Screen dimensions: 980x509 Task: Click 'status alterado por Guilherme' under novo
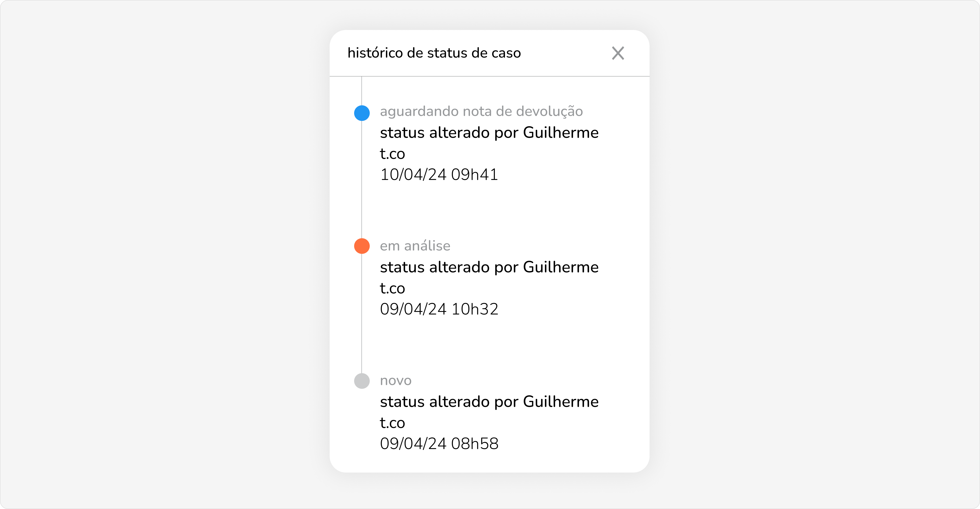[489, 402]
